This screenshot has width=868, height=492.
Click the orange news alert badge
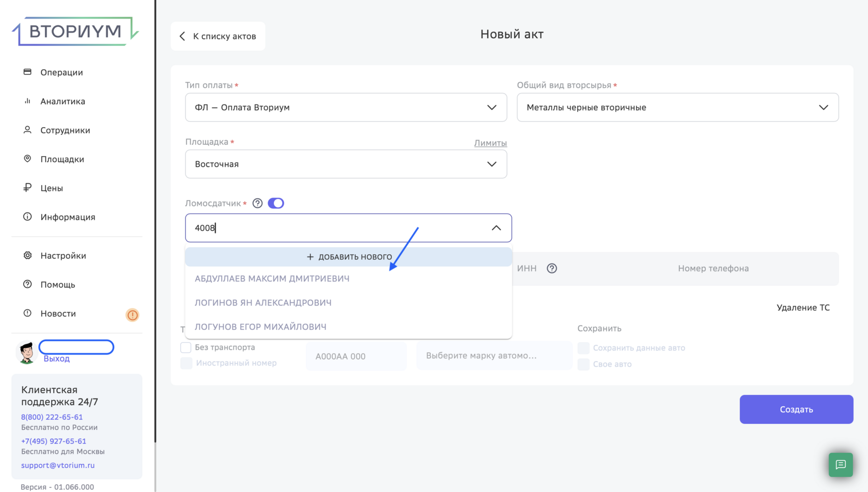[132, 315]
